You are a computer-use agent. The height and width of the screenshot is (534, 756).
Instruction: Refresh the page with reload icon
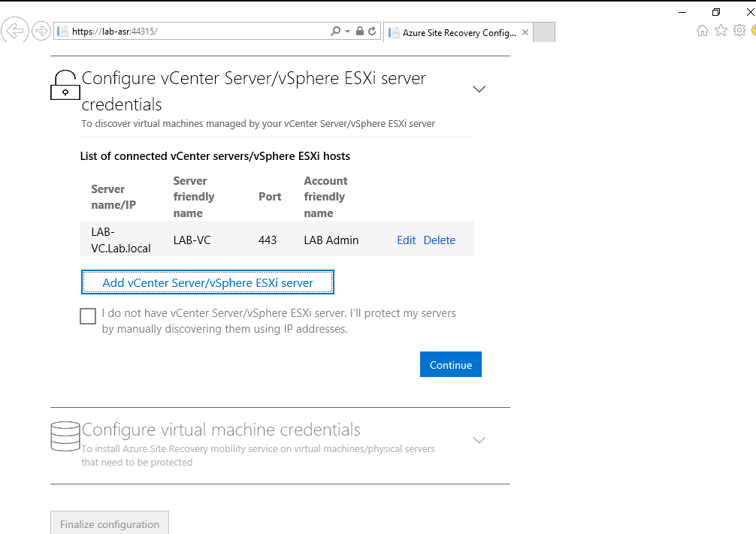pos(372,32)
